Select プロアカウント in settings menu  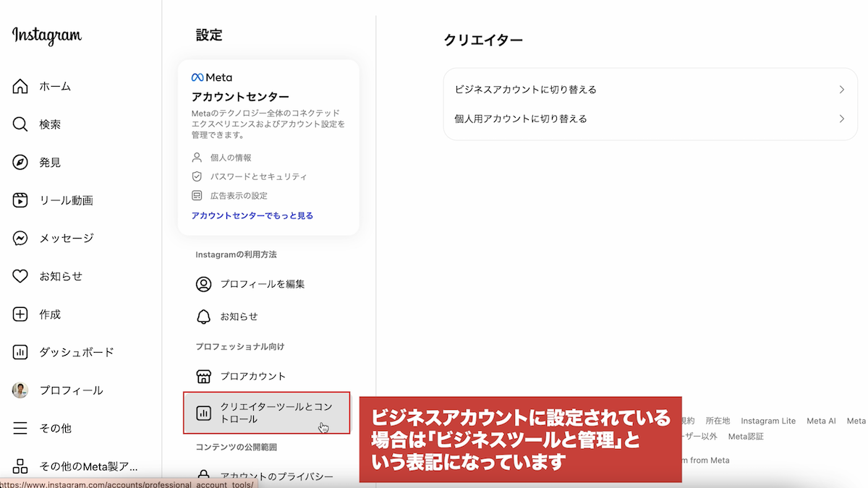coord(252,376)
